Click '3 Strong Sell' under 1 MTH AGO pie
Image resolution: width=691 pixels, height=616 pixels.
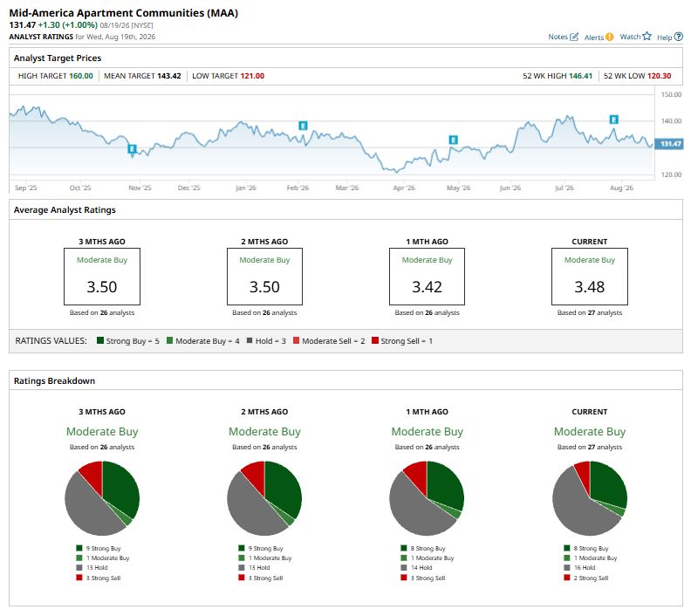(428, 578)
